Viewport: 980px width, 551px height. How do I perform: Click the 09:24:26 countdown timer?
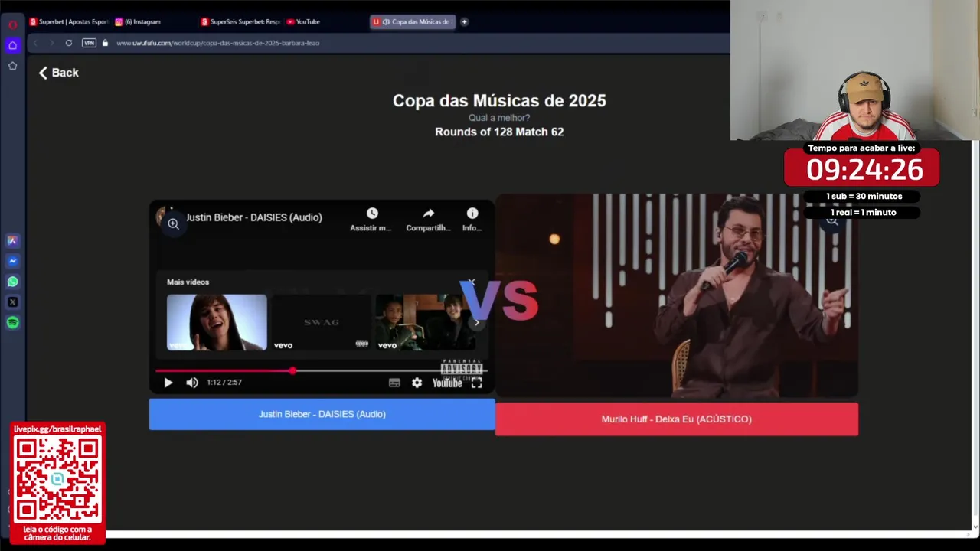[861, 170]
